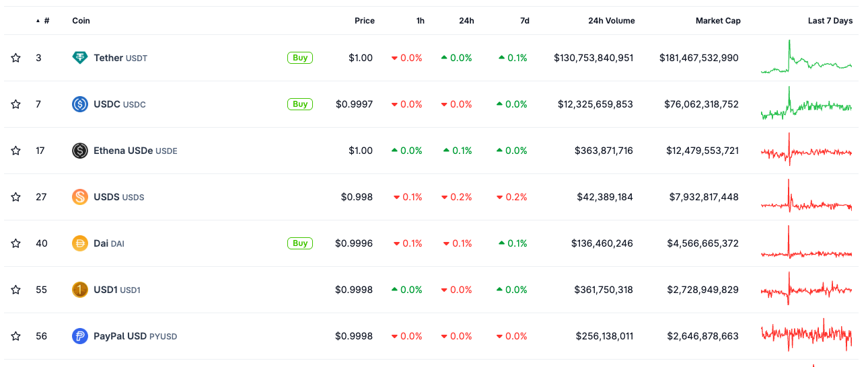Toggle favorite star for Dai
This screenshot has height=367, width=868.
coord(15,243)
